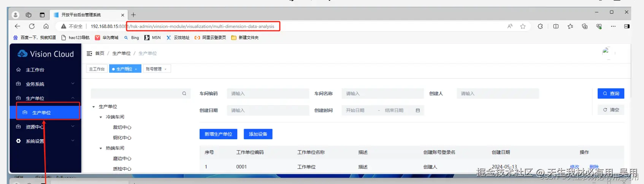
Task: Click the 0001 code cell
Action: (x=241, y=167)
